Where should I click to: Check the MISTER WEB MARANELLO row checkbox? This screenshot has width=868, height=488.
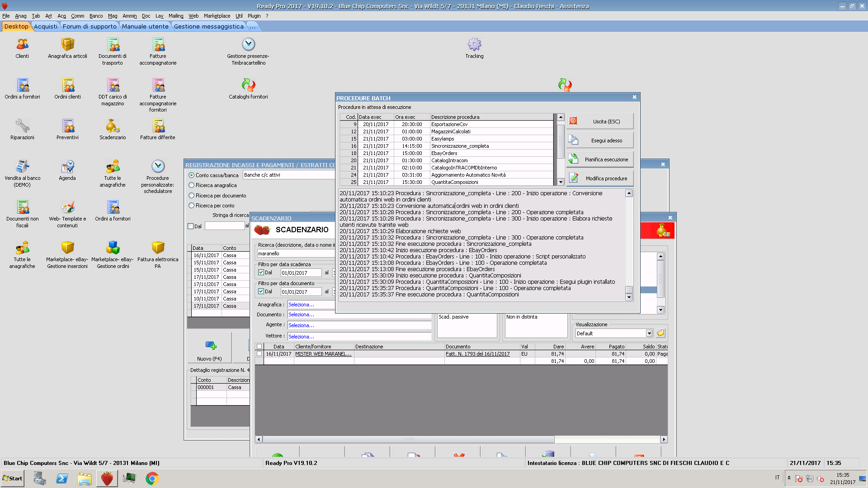pos(259,354)
